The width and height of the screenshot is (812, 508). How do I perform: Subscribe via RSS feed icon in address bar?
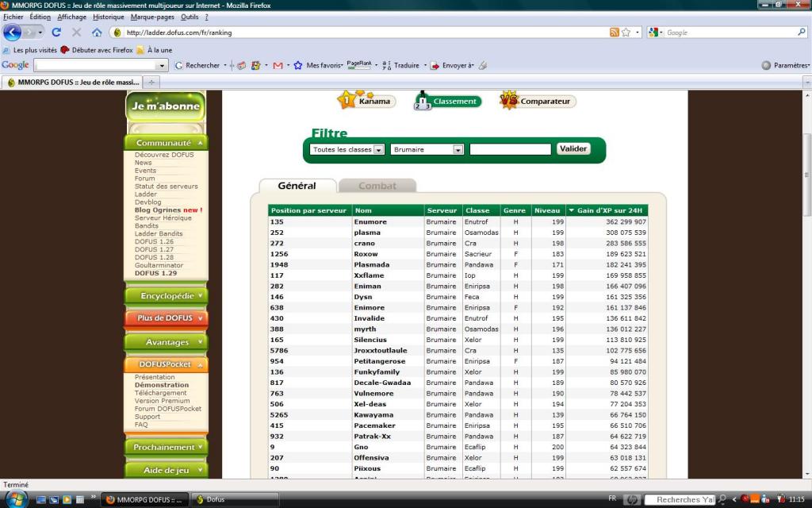click(x=615, y=32)
